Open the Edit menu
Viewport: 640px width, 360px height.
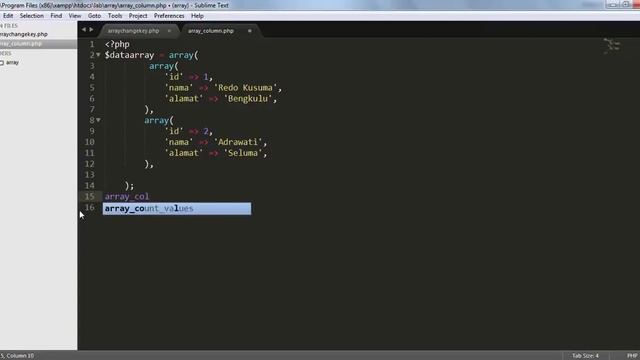8,16
